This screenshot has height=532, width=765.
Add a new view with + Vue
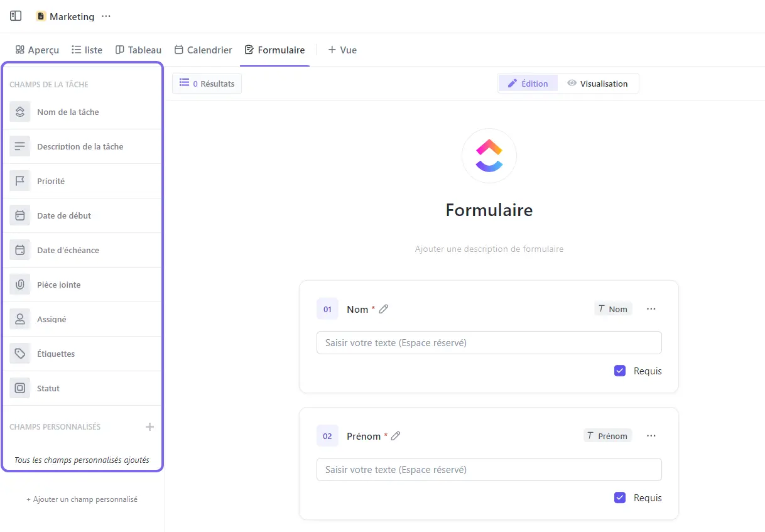342,50
